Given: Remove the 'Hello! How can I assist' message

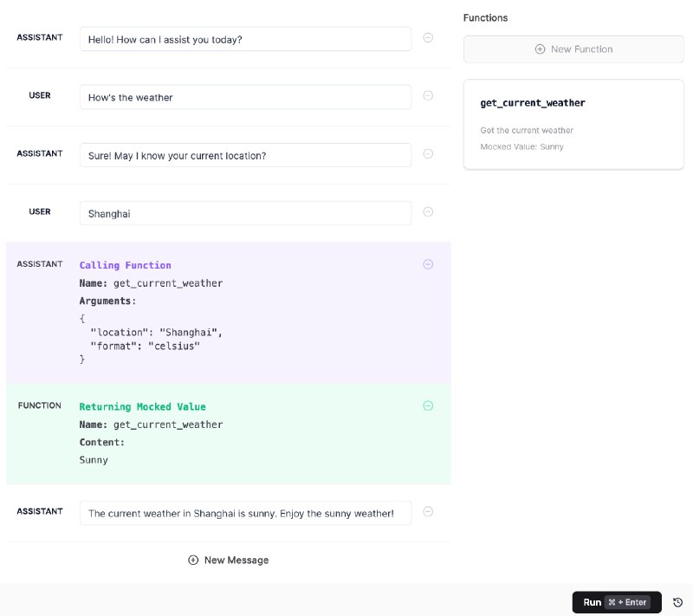Looking at the screenshot, I should tap(428, 38).
